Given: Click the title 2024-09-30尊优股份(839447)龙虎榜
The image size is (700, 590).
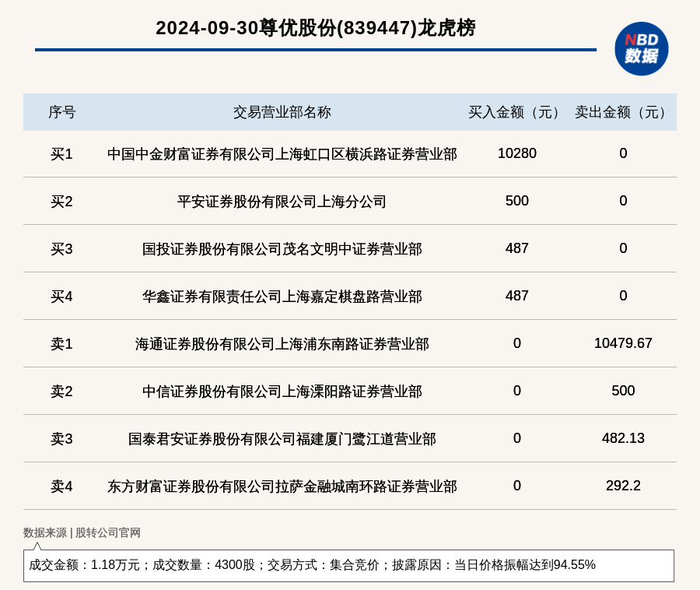Looking at the screenshot, I should [316, 28].
